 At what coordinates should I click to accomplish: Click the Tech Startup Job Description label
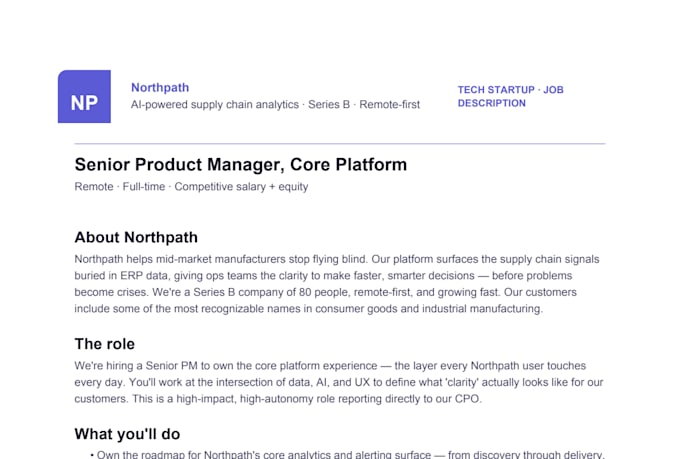pos(510,96)
